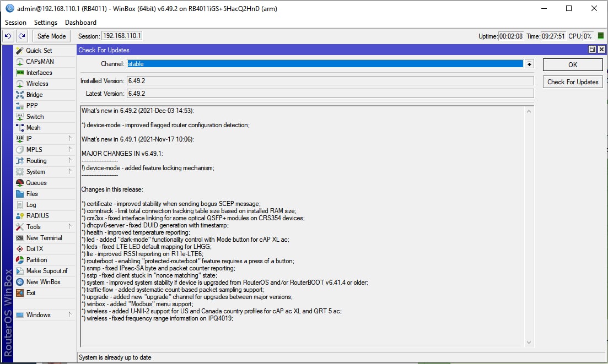Click the changelog scroll-up arrow
Screen dimensions: 608x364
pos(529,112)
